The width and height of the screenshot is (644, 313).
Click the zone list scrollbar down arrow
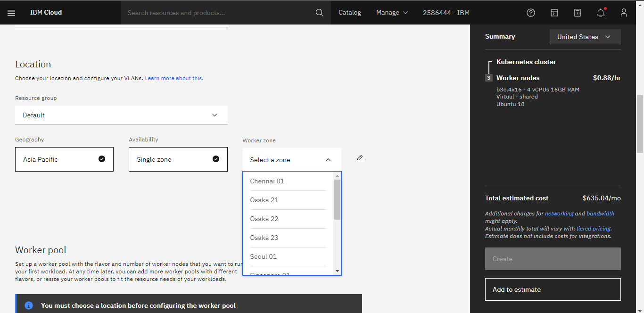pos(337,271)
